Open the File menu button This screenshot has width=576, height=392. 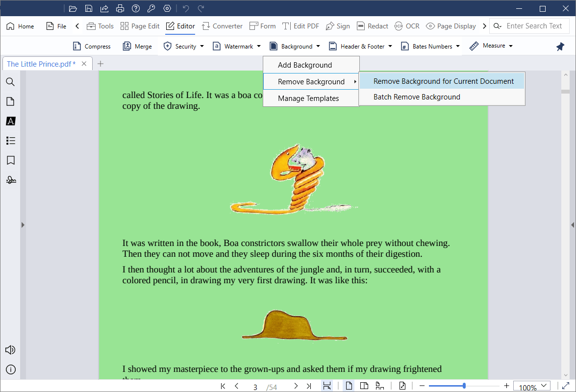click(56, 26)
